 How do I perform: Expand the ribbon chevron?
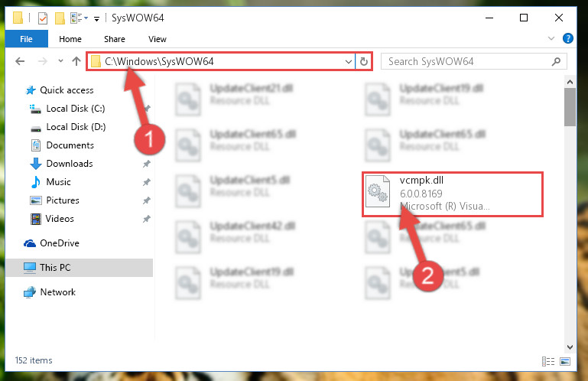(x=551, y=38)
